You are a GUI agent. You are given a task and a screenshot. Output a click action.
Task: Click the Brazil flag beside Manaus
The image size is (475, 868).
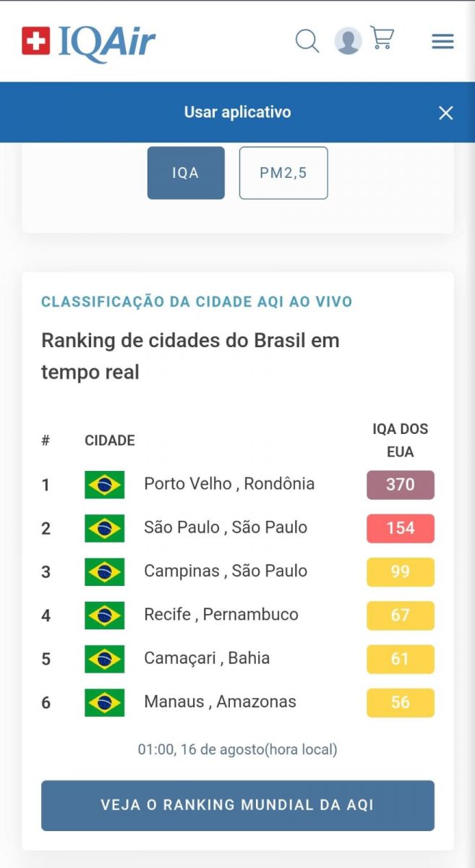point(105,702)
